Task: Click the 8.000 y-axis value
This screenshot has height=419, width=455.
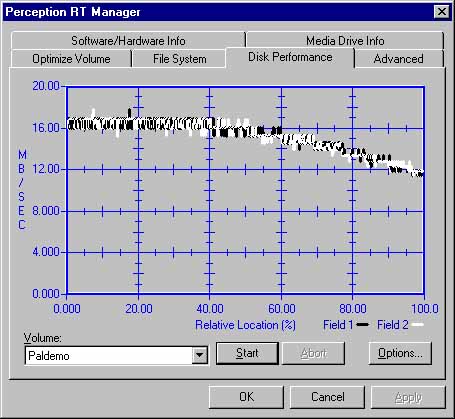Action: click(x=46, y=211)
